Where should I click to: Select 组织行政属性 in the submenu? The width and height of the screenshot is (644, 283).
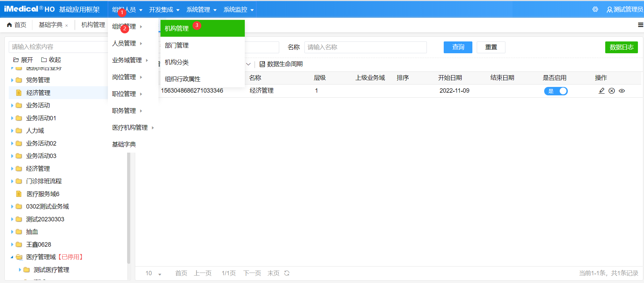(202, 79)
